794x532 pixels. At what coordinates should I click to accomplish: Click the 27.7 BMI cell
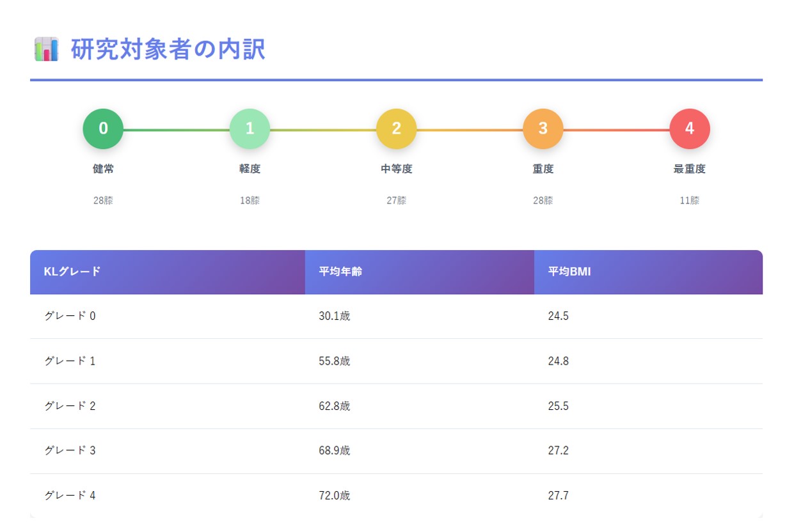[x=558, y=495]
